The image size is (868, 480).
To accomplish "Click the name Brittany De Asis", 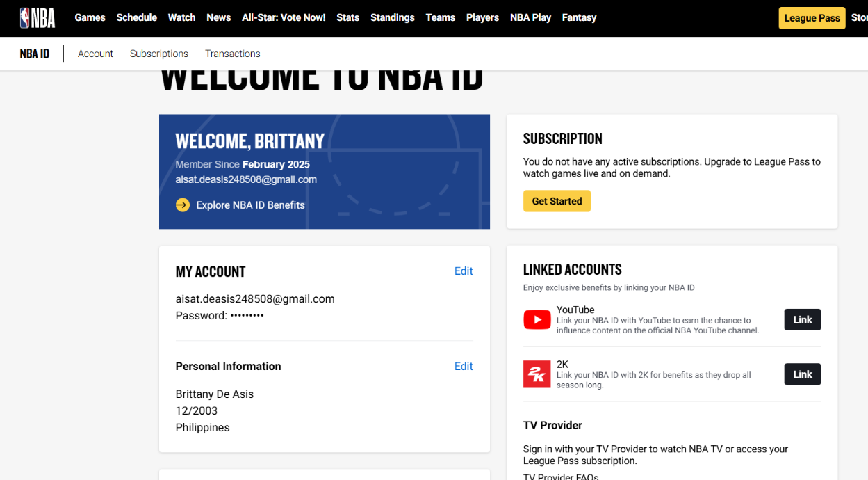I will coord(215,394).
